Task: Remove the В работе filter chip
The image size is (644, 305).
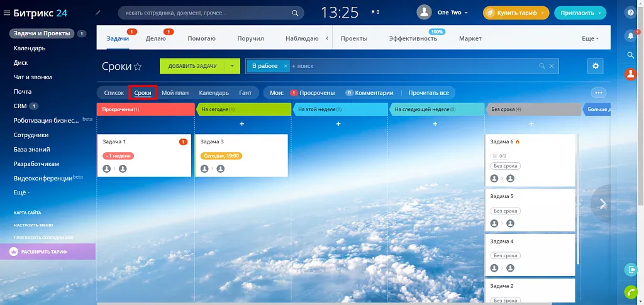Action: pyautogui.click(x=286, y=66)
